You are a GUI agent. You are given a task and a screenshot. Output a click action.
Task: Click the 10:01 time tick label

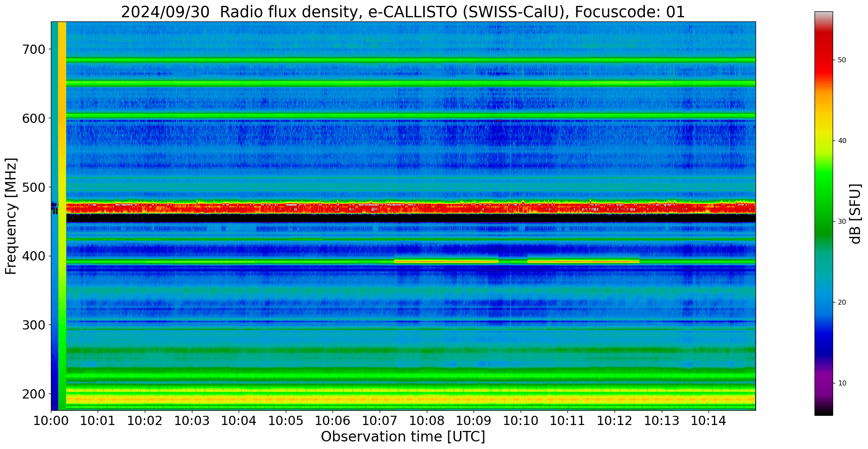tap(98, 420)
